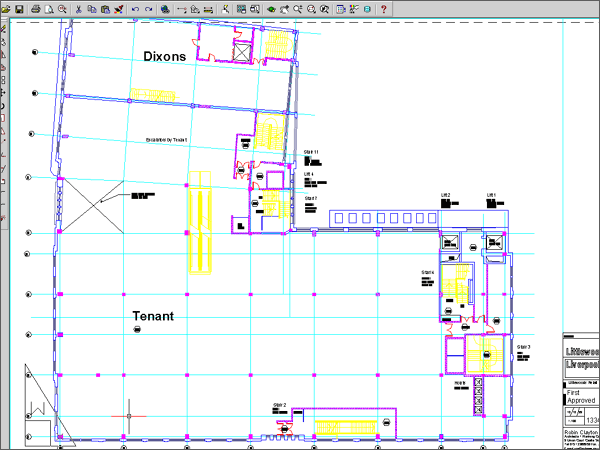This screenshot has height=450, width=600.
Task: Zoom in with the plus magnifier
Action: pyautogui.click(x=298, y=9)
